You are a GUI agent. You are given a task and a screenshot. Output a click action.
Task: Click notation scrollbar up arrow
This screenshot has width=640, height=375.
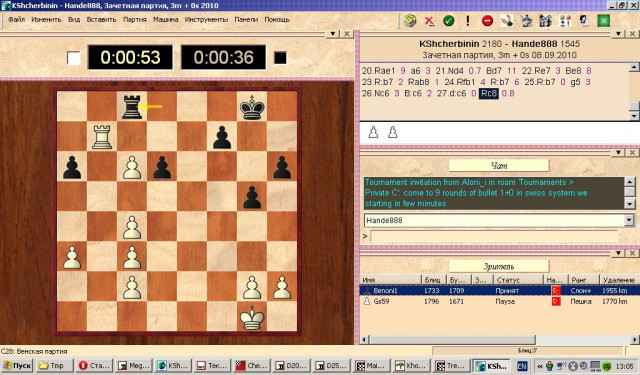(634, 67)
